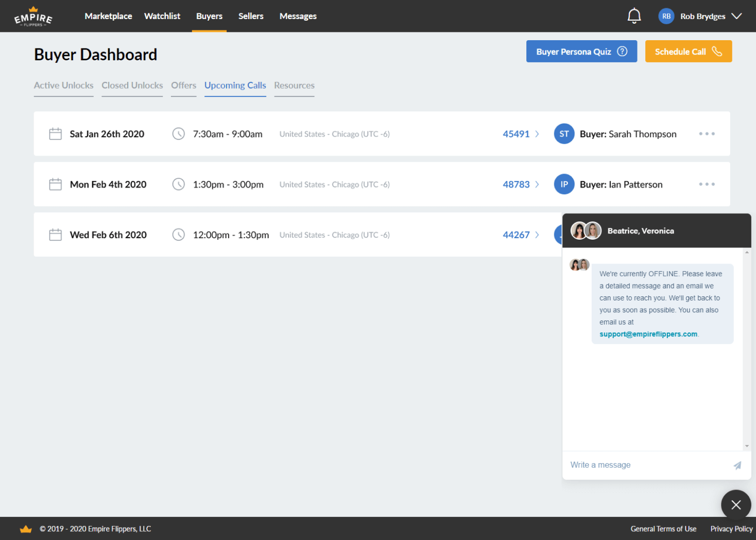Image resolution: width=756 pixels, height=540 pixels.
Task: Open listing 45491
Action: coord(516,134)
